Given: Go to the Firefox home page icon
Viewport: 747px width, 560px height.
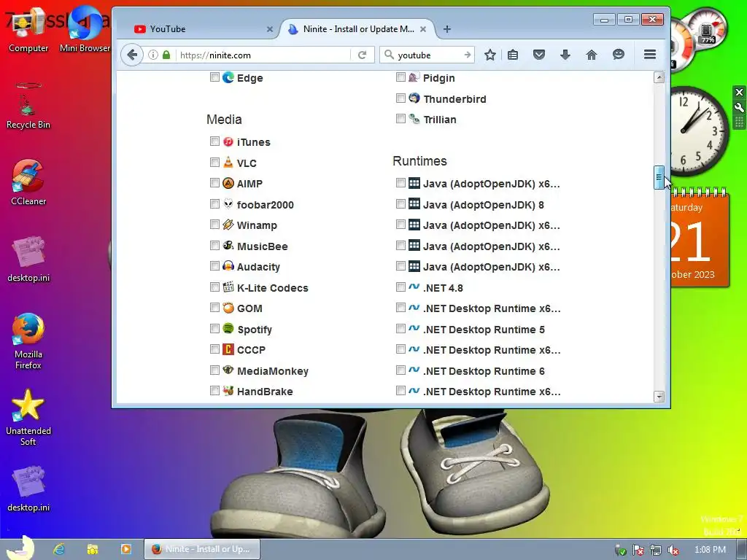Looking at the screenshot, I should [591, 55].
